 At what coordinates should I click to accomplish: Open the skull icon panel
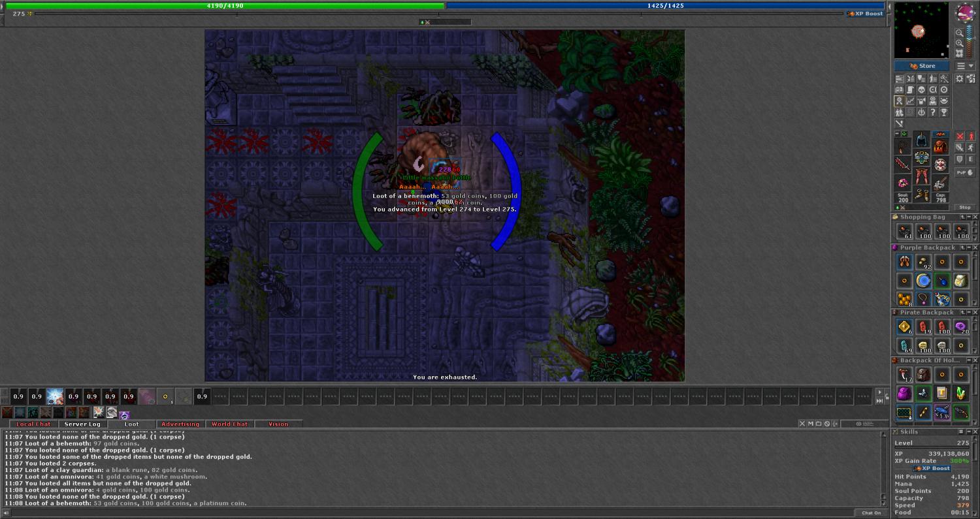point(921,90)
